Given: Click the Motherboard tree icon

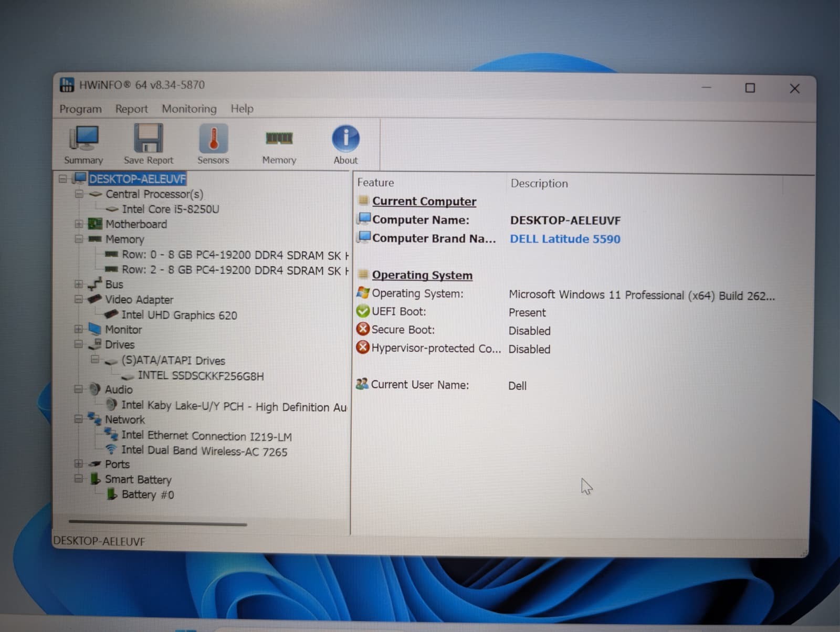Looking at the screenshot, I should [94, 224].
